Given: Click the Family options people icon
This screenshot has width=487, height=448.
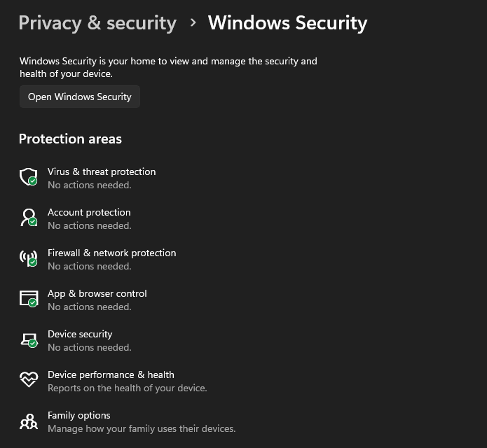Looking at the screenshot, I should click(28, 421).
